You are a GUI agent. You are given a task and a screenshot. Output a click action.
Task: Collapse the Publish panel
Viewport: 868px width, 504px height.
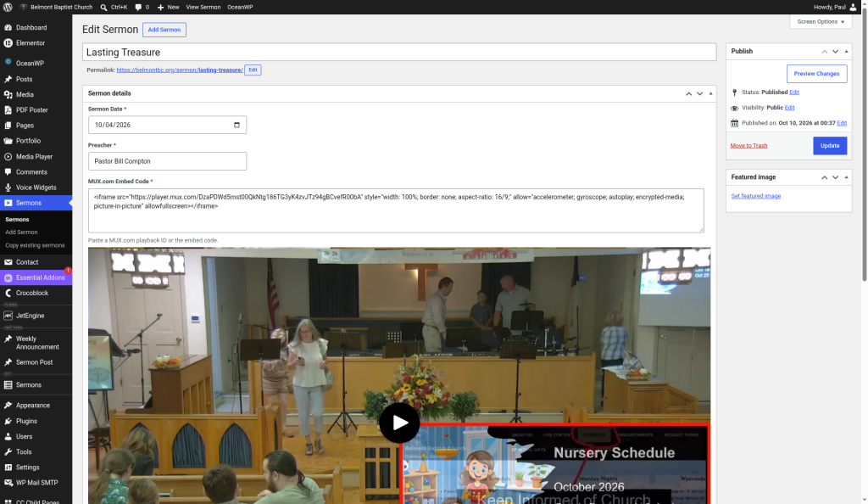pos(847,52)
